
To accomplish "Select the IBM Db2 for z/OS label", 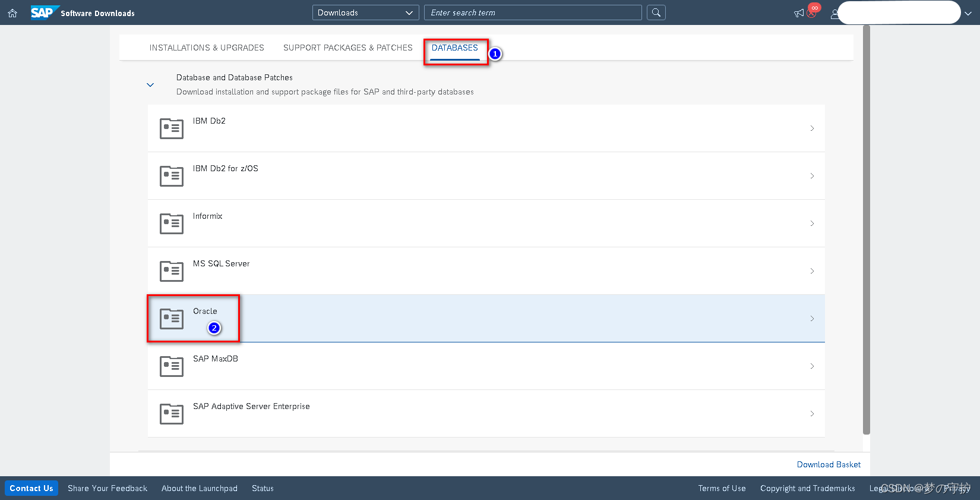I will coord(226,168).
